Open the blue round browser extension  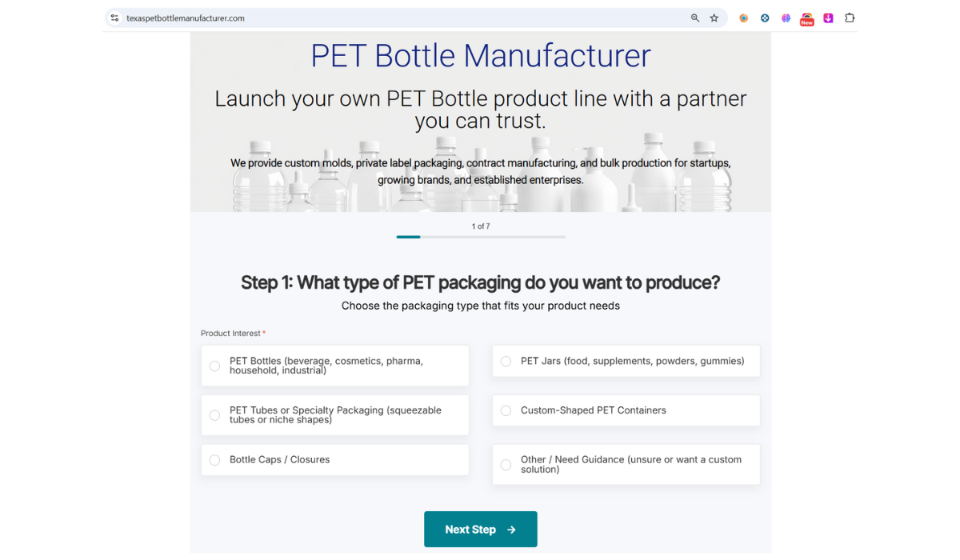[x=765, y=18]
